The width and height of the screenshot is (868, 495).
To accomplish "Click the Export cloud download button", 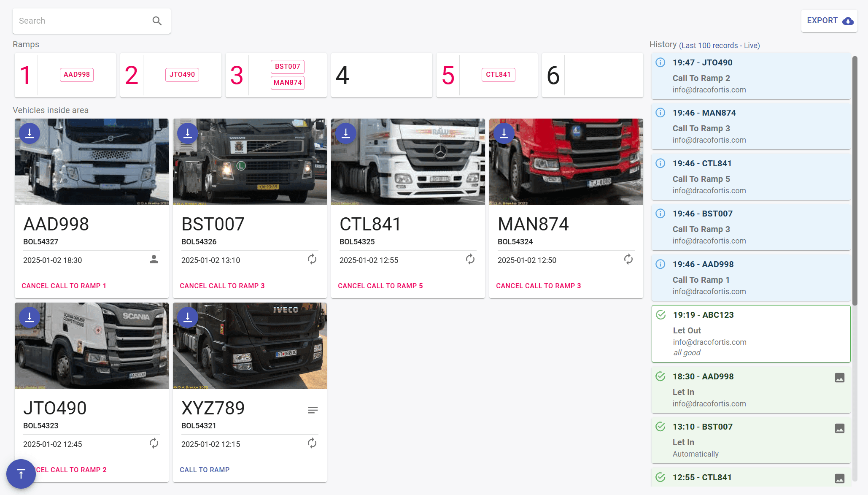I will (x=829, y=21).
